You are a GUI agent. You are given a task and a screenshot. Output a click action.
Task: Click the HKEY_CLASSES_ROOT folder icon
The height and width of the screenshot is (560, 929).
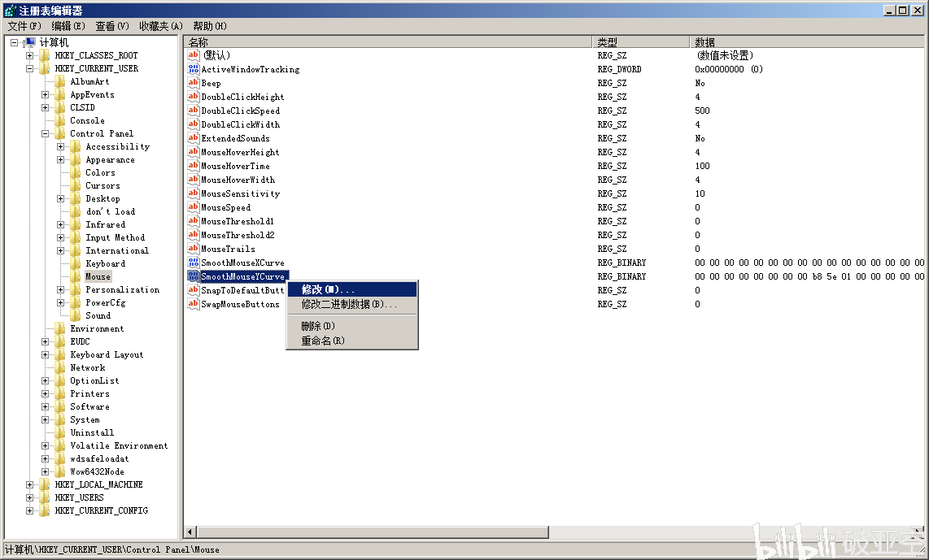pyautogui.click(x=45, y=55)
